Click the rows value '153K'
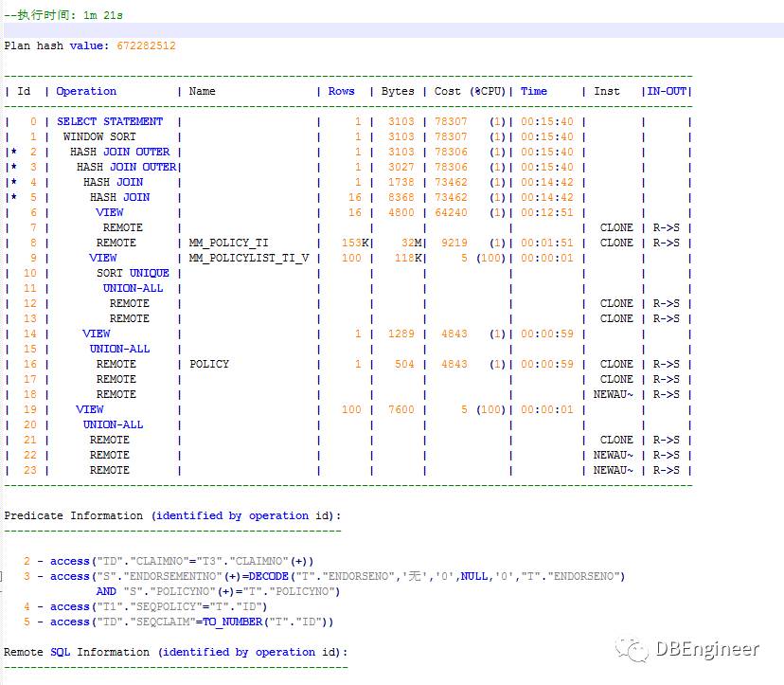Image resolution: width=784 pixels, height=685 pixels. (x=354, y=243)
